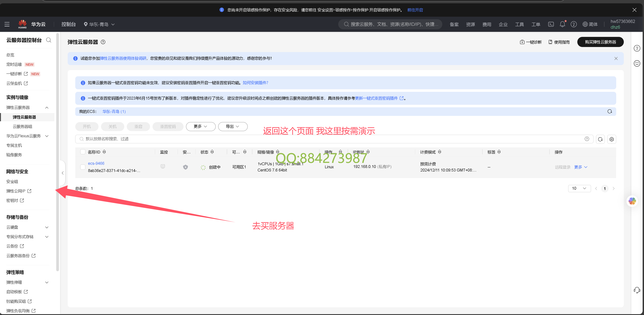Image resolution: width=644 pixels, height=315 pixels.
Task: Click the server name search field
Action: (x=334, y=139)
